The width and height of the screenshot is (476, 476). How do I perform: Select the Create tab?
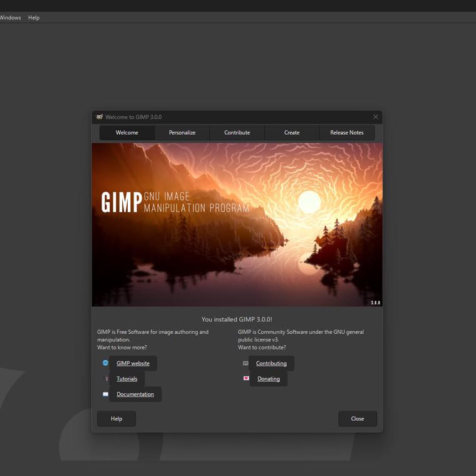click(x=292, y=133)
